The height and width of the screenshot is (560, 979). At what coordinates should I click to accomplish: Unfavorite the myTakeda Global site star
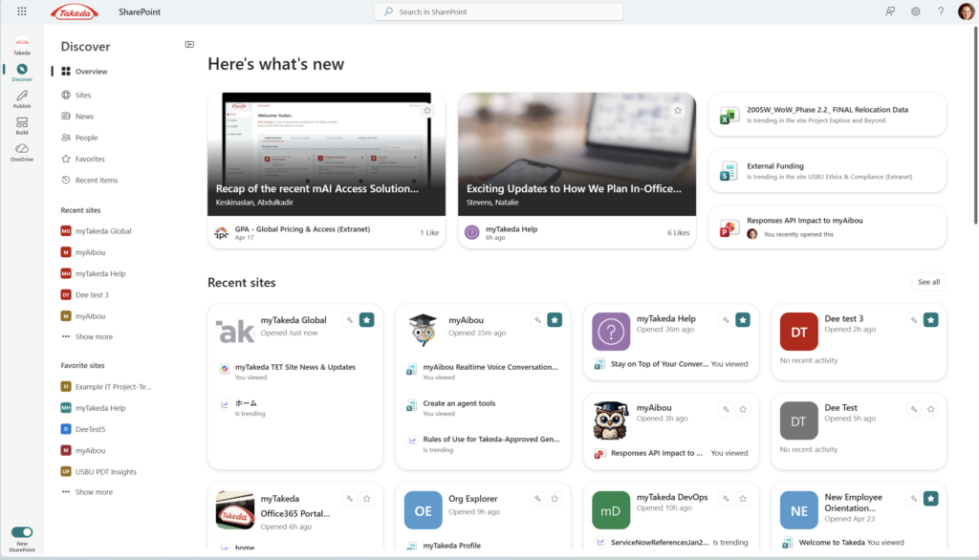pos(366,319)
